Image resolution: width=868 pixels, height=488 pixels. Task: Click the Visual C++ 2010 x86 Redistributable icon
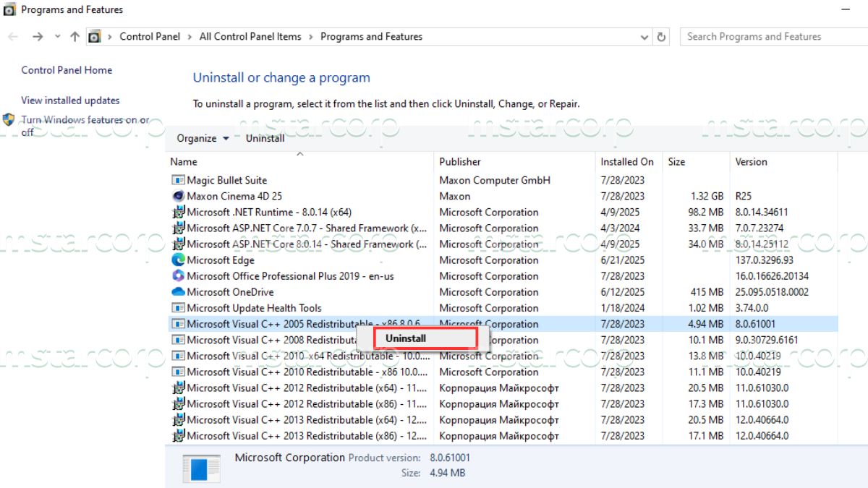tap(178, 372)
